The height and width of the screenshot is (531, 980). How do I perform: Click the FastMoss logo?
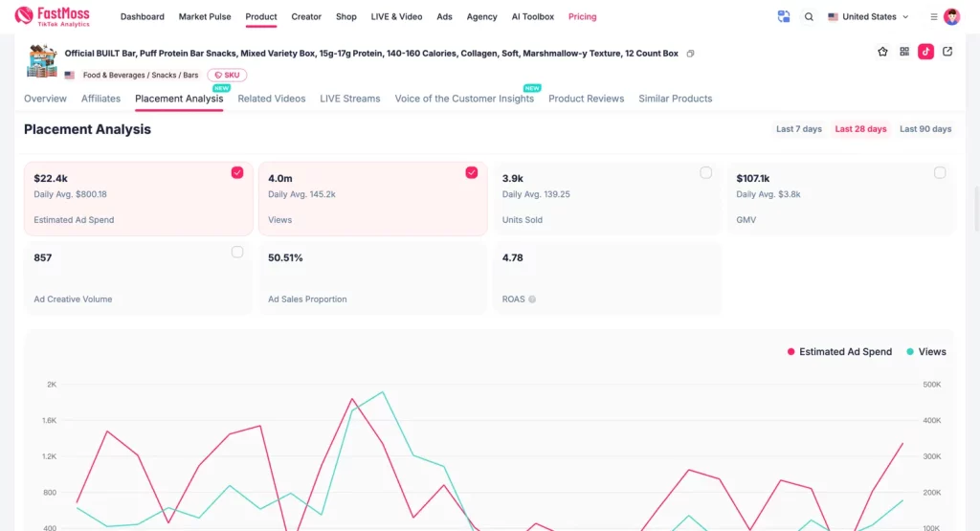point(53,16)
